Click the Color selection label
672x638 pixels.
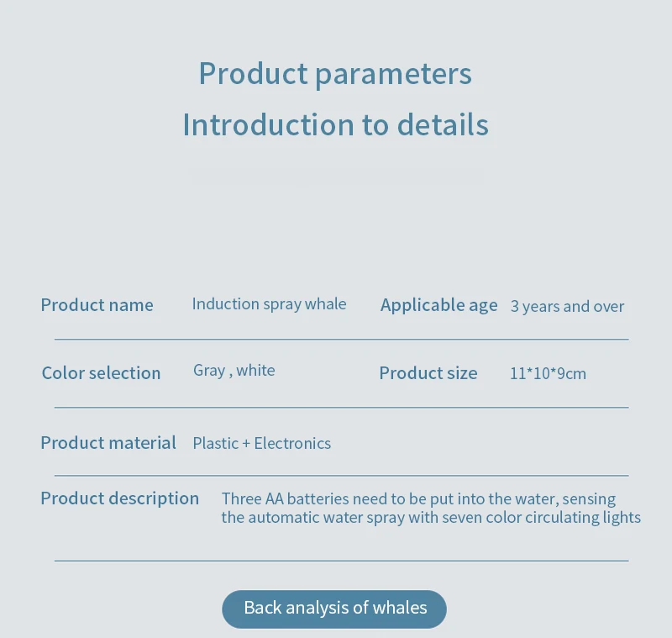[101, 373]
